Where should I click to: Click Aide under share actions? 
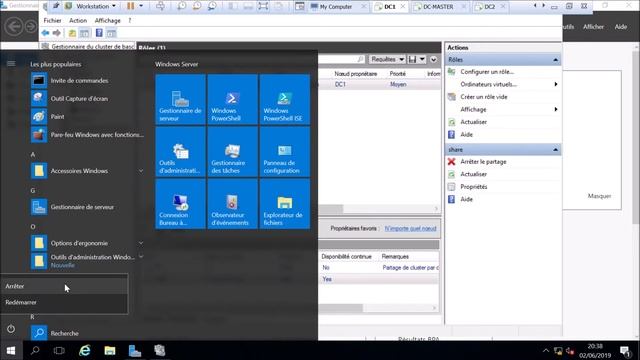466,199
